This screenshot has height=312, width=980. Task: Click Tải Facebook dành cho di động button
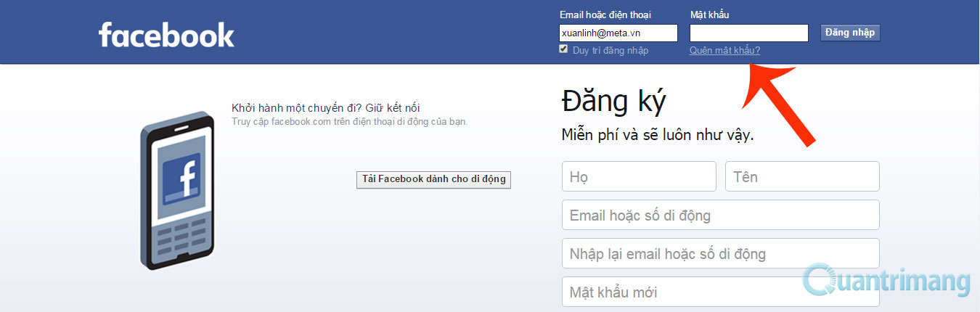click(x=434, y=179)
